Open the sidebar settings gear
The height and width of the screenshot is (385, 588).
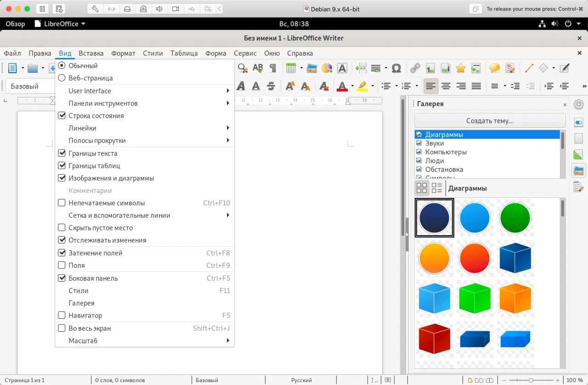click(579, 104)
